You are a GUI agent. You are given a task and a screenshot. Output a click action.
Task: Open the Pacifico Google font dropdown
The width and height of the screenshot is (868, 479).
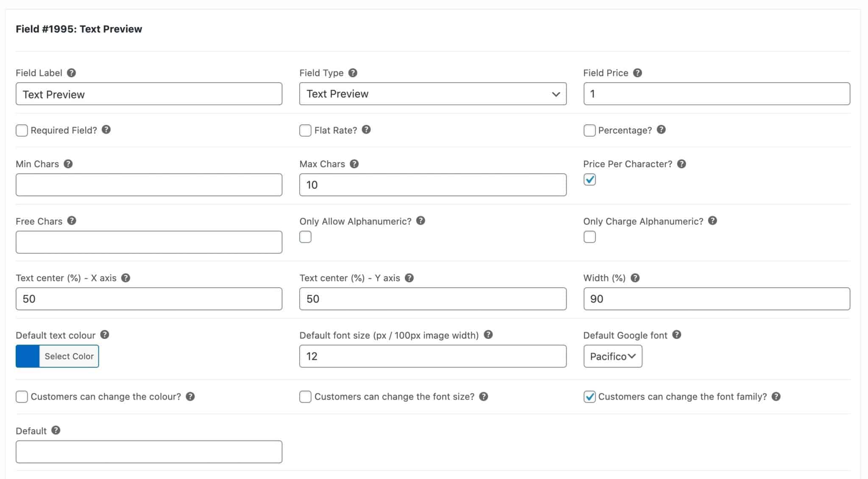[x=612, y=356]
